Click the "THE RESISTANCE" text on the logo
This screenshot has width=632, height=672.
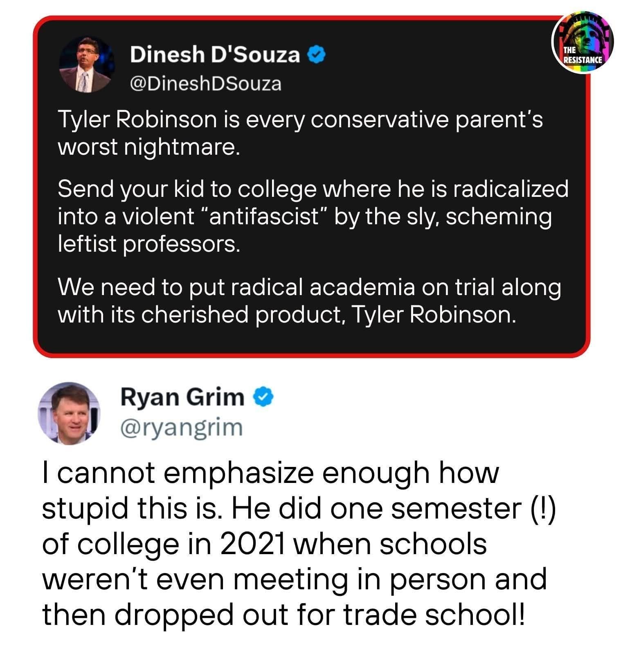tap(582, 56)
